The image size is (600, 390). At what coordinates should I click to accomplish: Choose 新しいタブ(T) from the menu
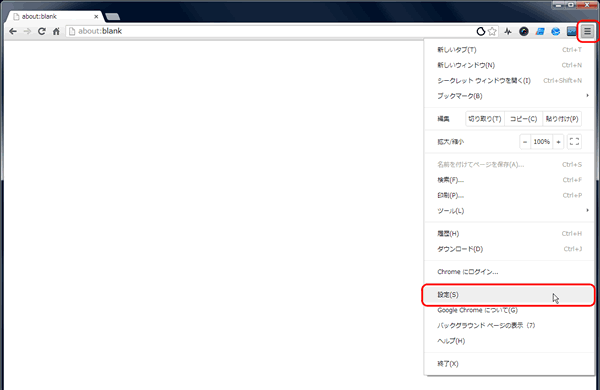[x=509, y=50]
